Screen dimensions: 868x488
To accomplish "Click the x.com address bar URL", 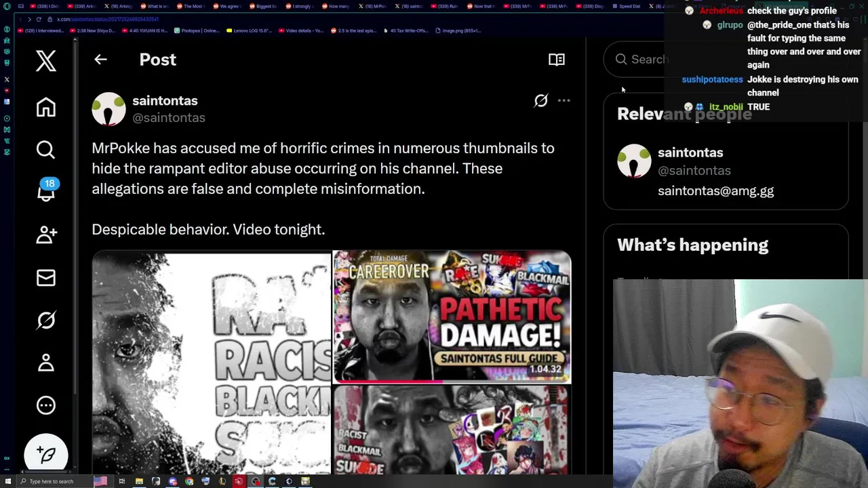I will pos(108,20).
